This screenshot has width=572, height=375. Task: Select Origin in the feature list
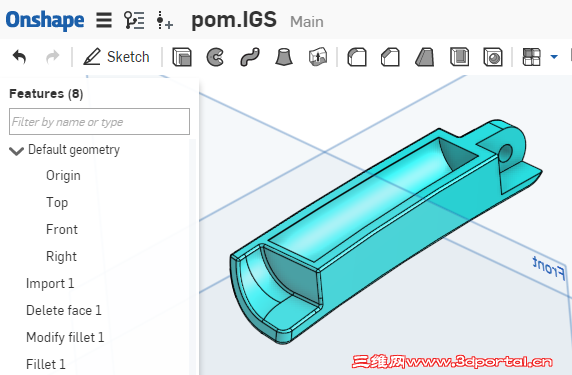tap(63, 175)
